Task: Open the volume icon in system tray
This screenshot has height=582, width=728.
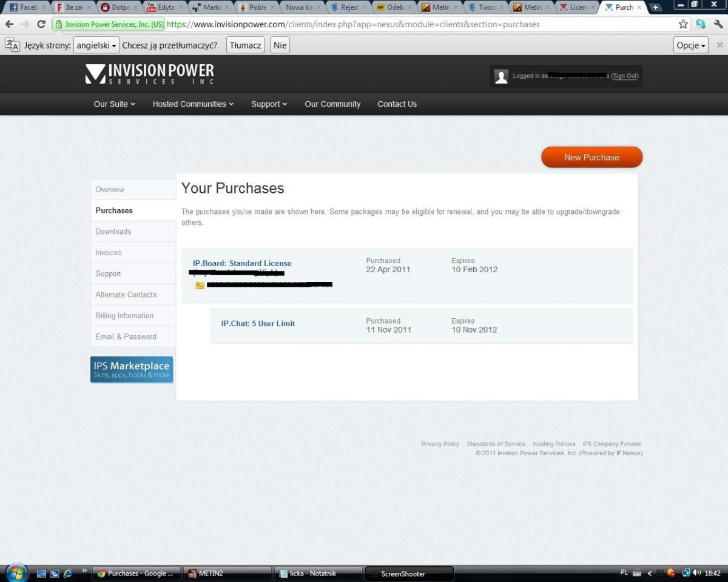Action: click(x=696, y=573)
